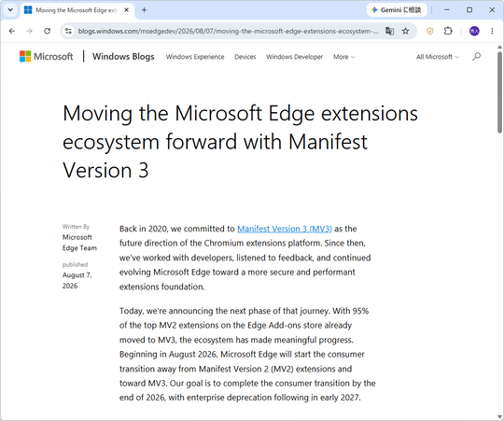504x421 pixels.
Task: Click the Gemini に相談 button
Action: (x=397, y=10)
